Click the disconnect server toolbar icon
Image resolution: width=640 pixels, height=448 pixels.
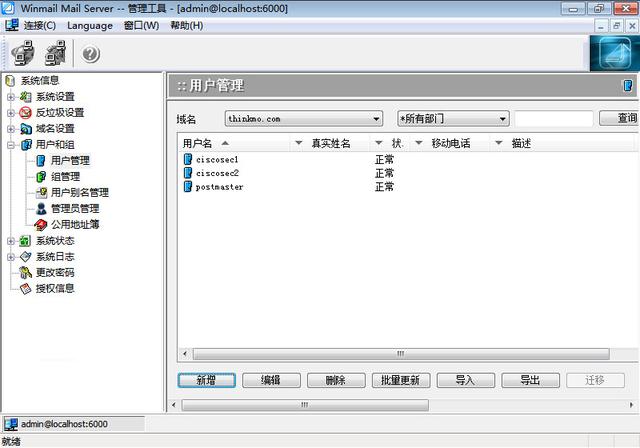tap(55, 53)
